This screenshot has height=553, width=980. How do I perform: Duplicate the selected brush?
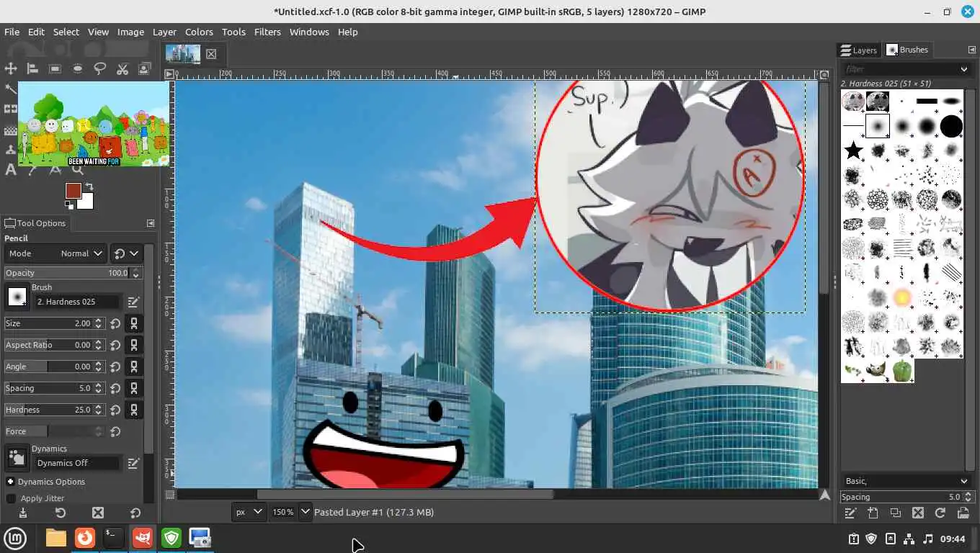tap(896, 513)
